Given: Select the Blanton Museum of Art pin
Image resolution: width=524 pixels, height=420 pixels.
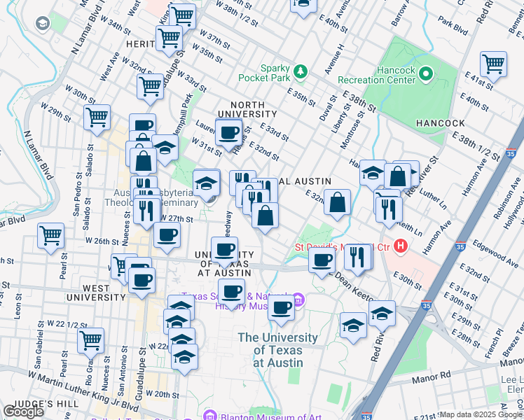Looking at the screenshot, I should tap(210, 415).
